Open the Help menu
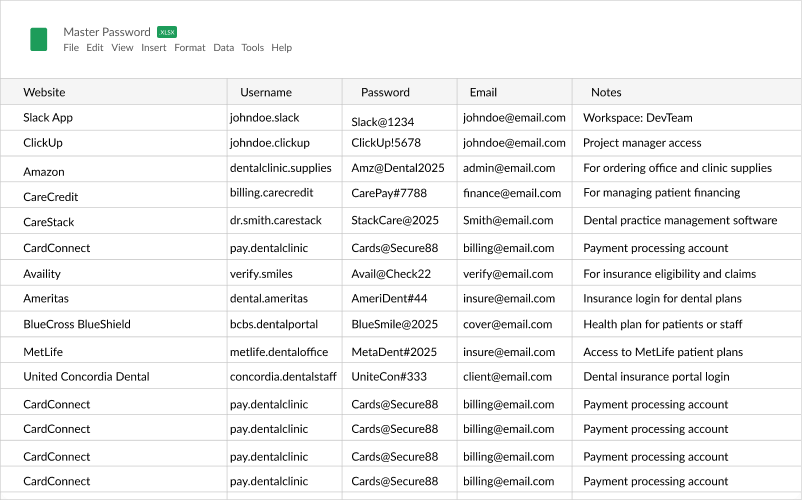802x500 pixels. 281,48
